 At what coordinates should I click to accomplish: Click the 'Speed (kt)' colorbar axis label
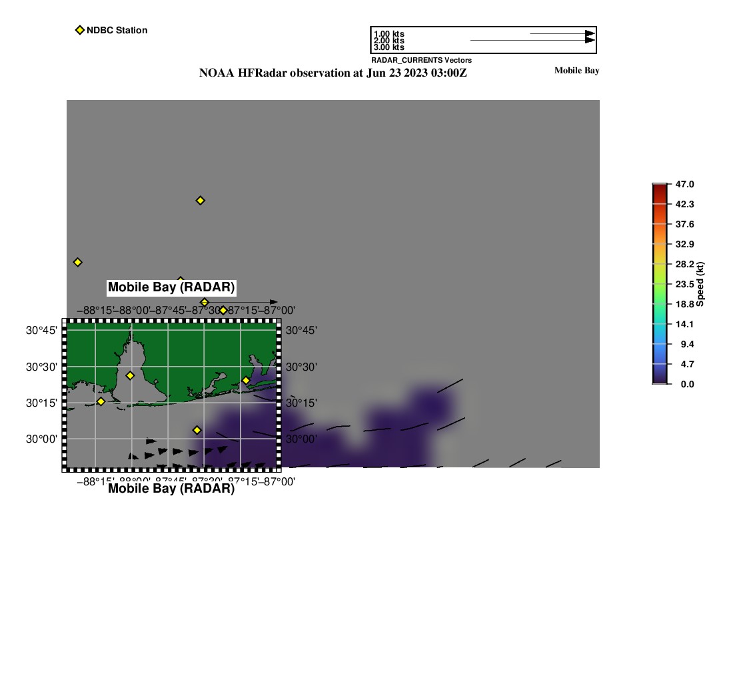pyautogui.click(x=700, y=284)
